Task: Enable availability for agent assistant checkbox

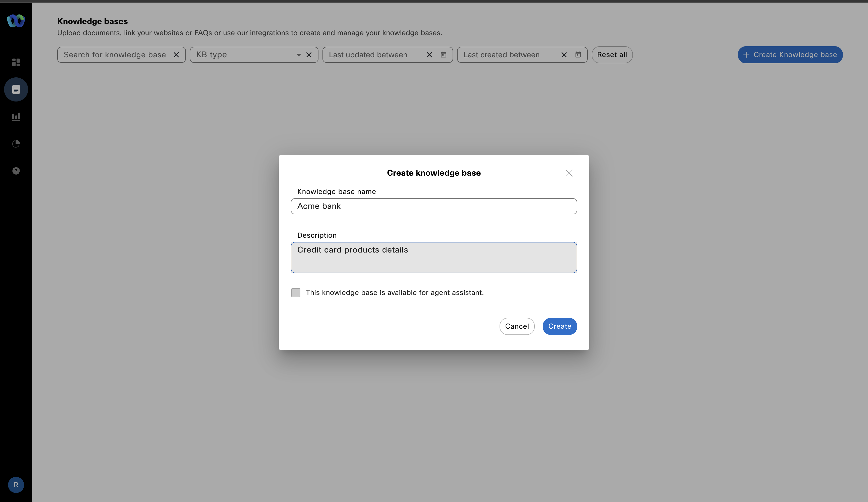Action: coord(296,292)
